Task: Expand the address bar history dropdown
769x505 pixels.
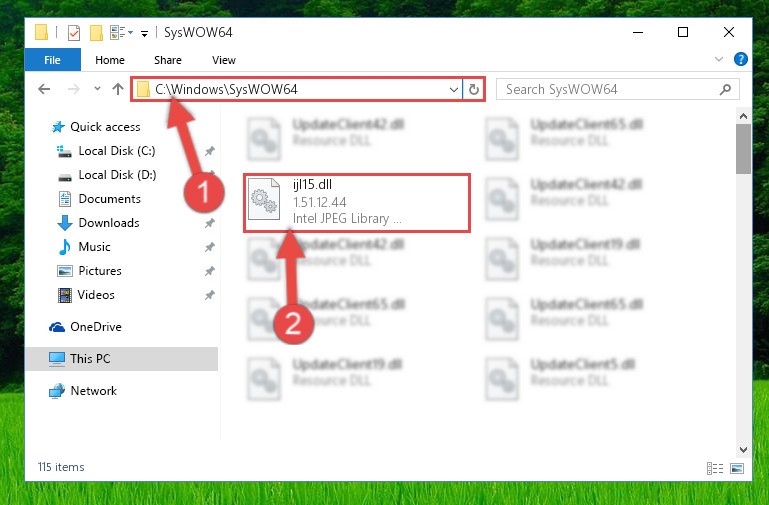Action: point(455,89)
